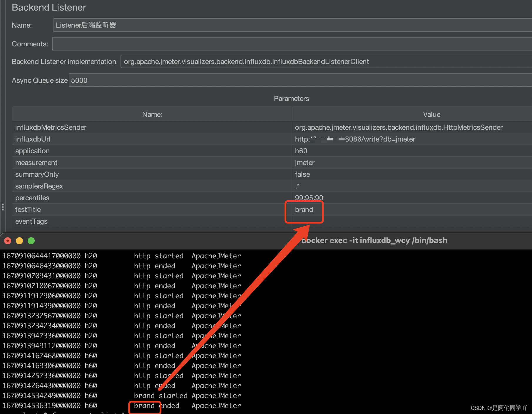This screenshot has width=532, height=414.
Task: Select the HttpMetricsSender value cell
Action: click(412, 127)
